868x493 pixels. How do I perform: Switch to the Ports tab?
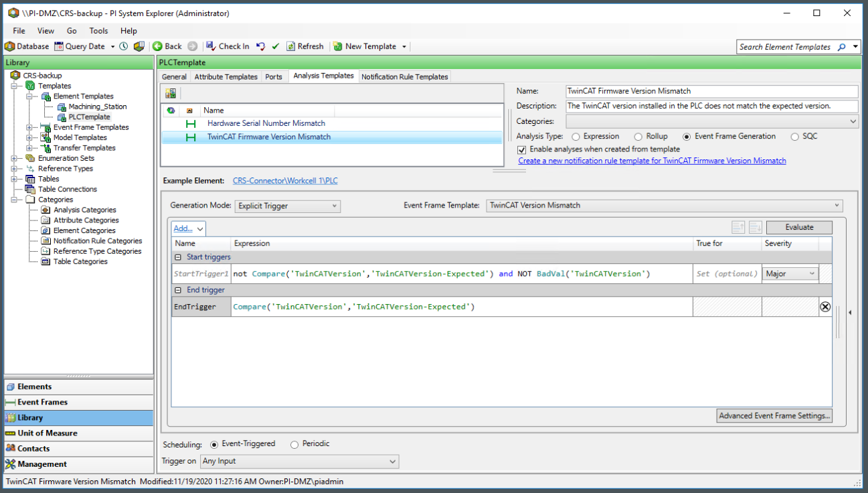pyautogui.click(x=274, y=77)
